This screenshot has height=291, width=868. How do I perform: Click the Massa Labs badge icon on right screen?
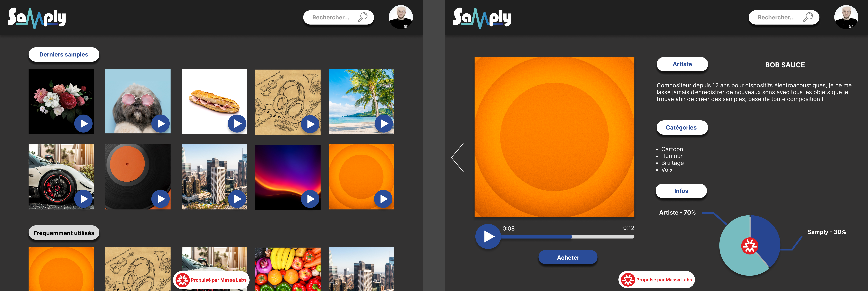point(628,280)
